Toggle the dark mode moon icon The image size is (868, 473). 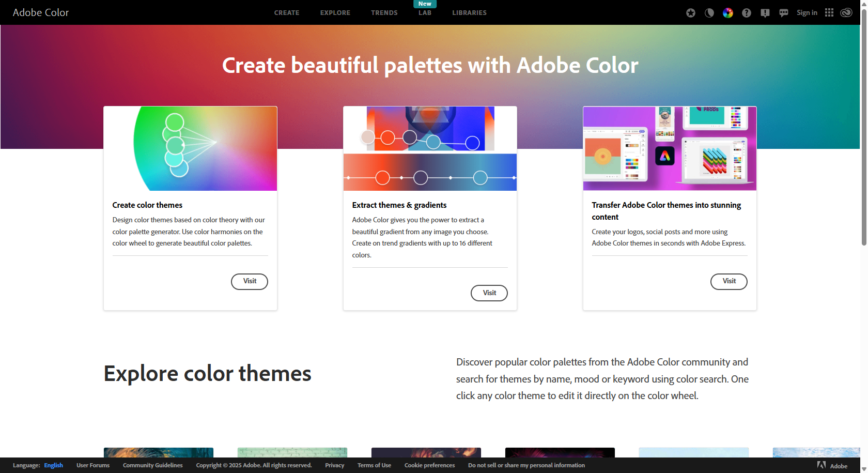[709, 13]
